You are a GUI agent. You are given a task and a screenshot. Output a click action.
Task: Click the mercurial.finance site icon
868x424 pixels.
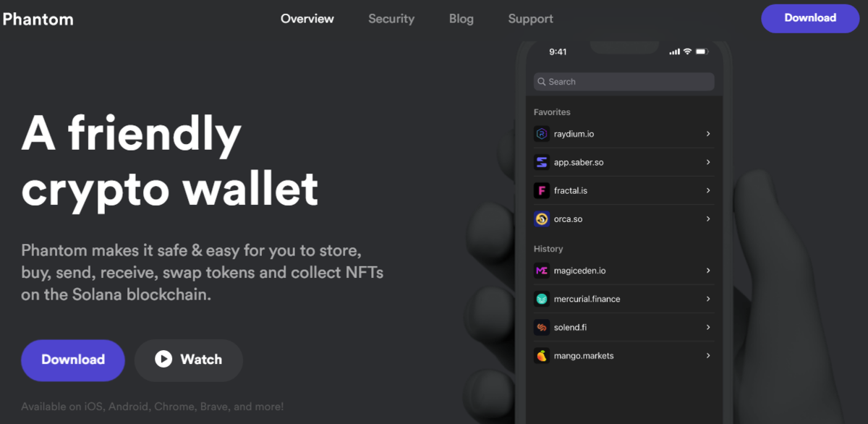tap(542, 299)
